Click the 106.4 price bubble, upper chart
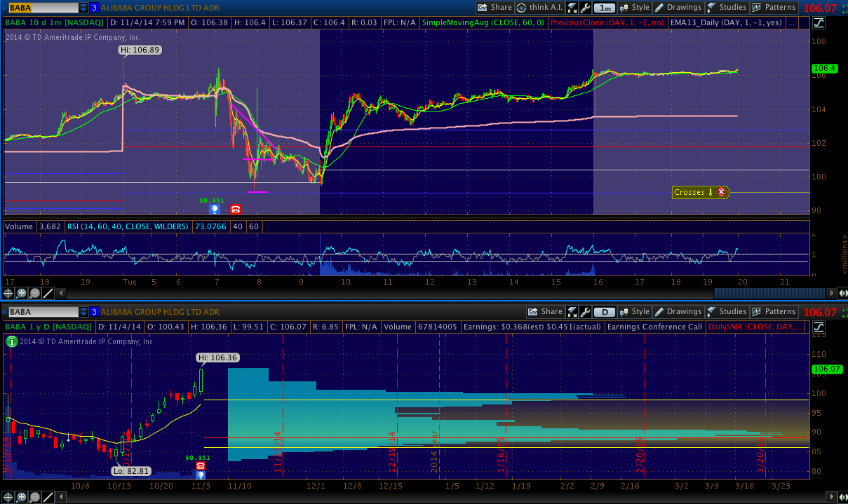Image resolution: width=848 pixels, height=504 pixels. coord(824,68)
